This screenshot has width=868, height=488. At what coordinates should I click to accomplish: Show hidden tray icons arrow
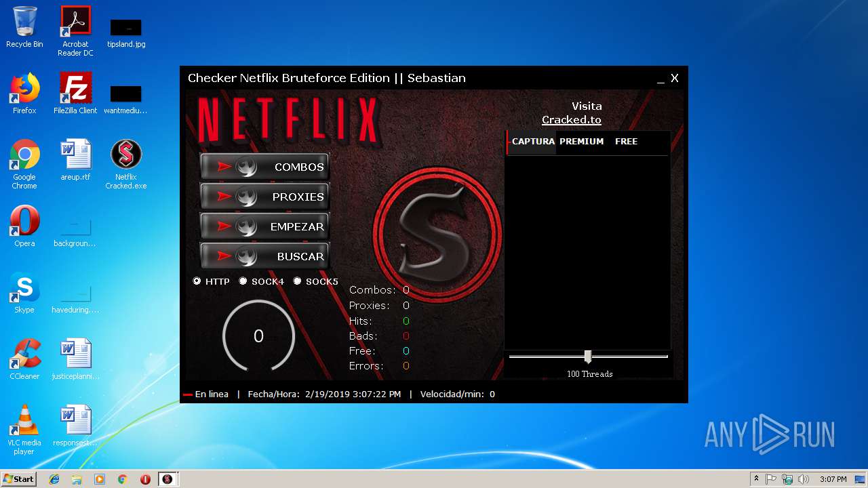click(756, 479)
